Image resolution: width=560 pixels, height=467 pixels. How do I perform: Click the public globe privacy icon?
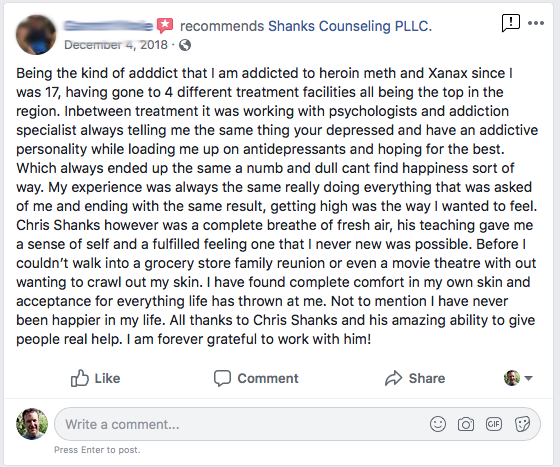point(185,45)
